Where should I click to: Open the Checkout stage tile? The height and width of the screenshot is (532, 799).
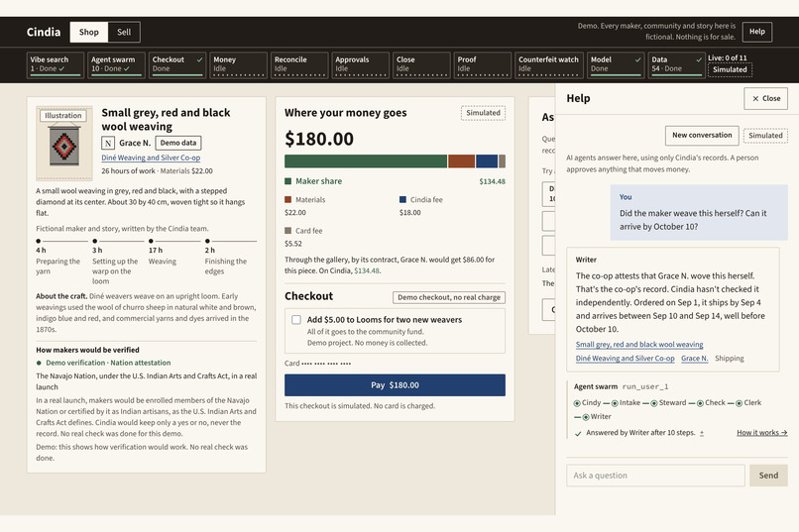[x=177, y=64]
